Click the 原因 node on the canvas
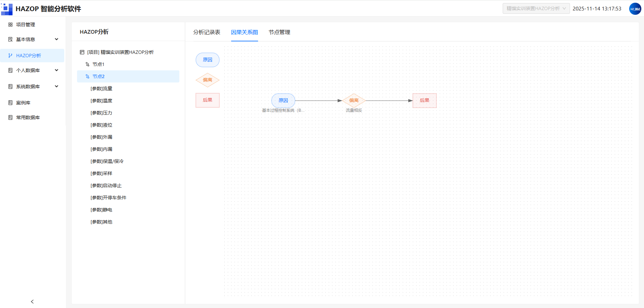 pyautogui.click(x=283, y=100)
